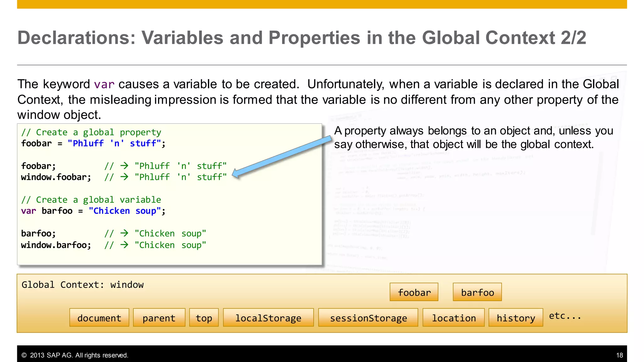Screen dimensions: 644x362
Task: Select the localStorage property box
Action: click(x=269, y=317)
